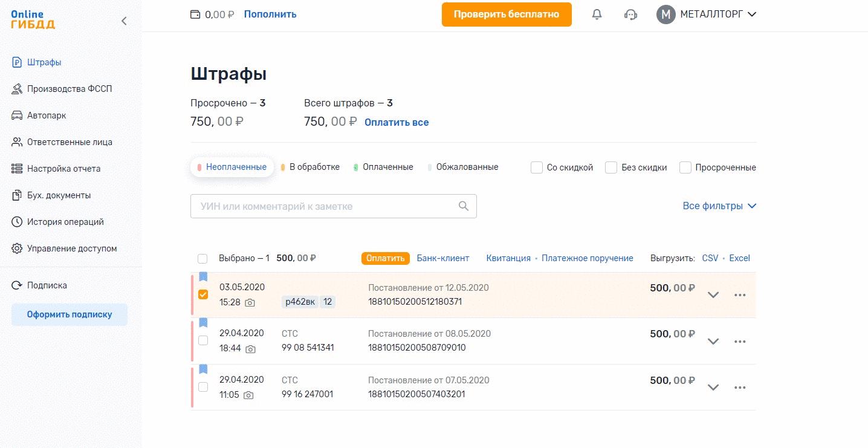Click the 'Пополнить' link
The image size is (868, 448).
[x=270, y=14]
